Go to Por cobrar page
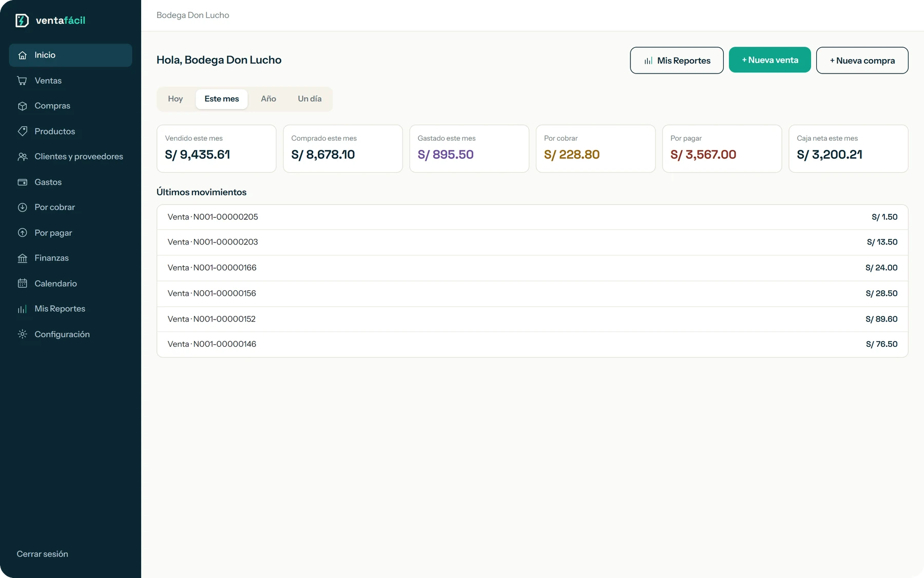 click(70, 207)
